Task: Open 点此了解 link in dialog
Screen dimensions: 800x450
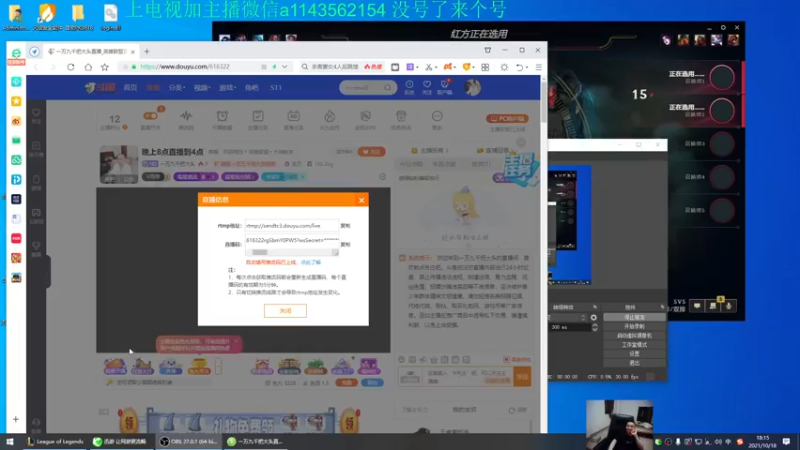Action: coord(311,262)
